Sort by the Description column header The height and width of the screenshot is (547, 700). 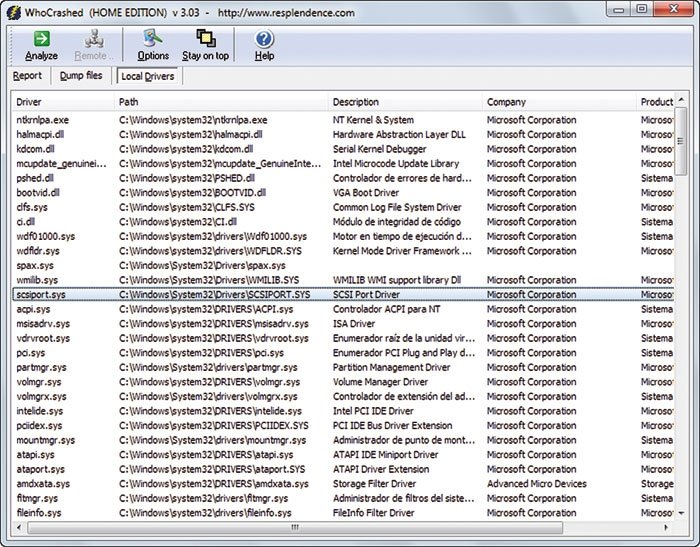click(x=405, y=102)
